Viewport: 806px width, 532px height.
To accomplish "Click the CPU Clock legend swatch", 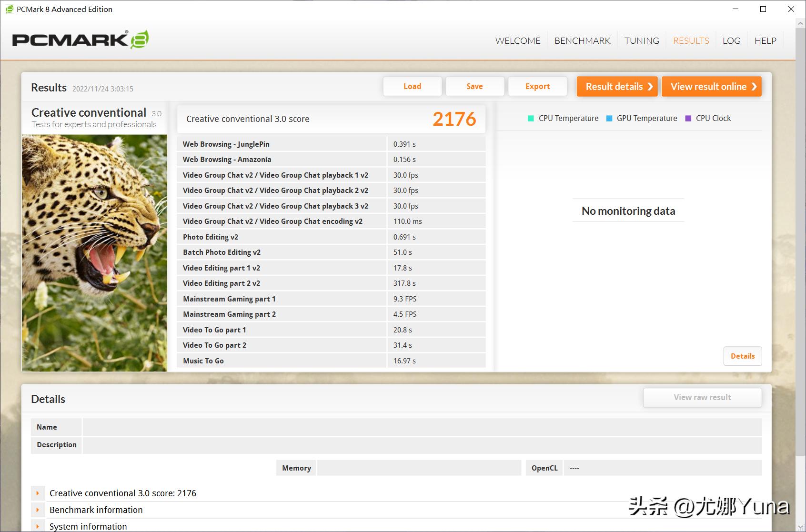I will tap(688, 119).
